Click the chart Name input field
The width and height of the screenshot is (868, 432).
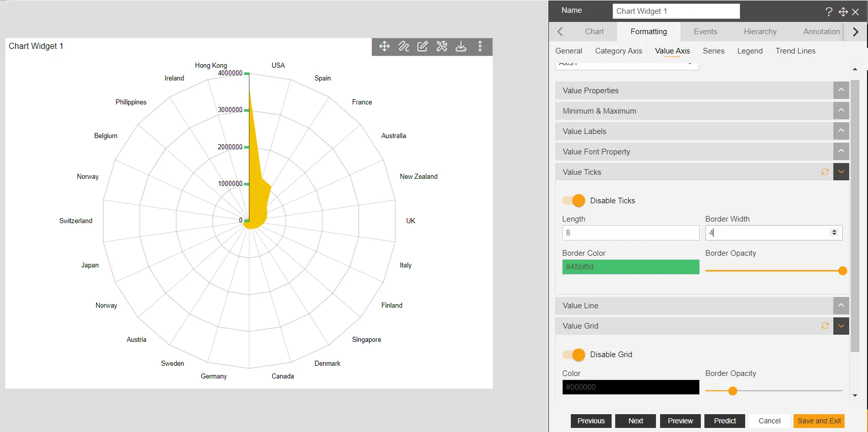coord(676,11)
